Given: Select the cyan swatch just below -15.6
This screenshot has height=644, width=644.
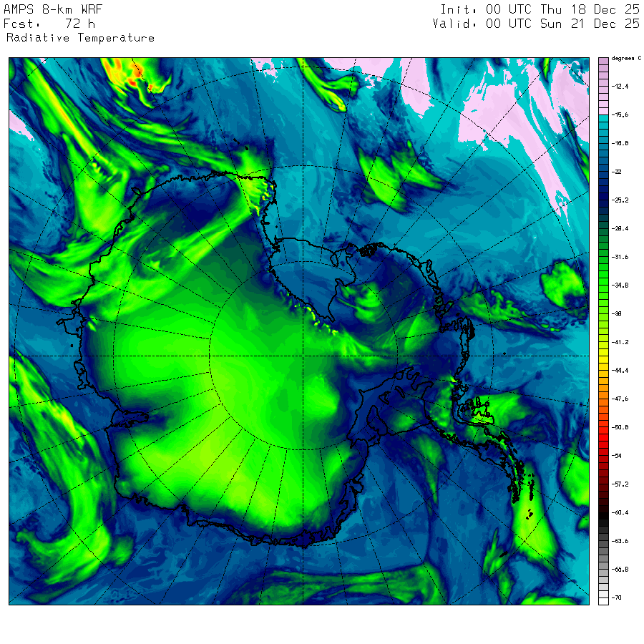Looking at the screenshot, I should [603, 118].
